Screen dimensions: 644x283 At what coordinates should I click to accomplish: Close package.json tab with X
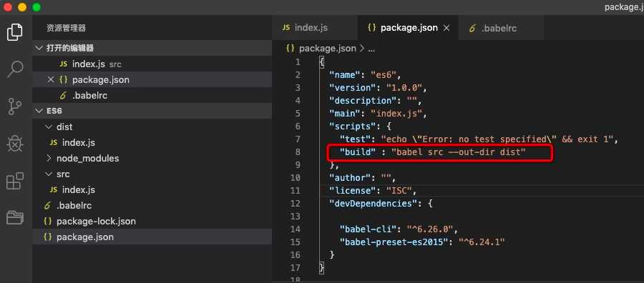[x=447, y=28]
